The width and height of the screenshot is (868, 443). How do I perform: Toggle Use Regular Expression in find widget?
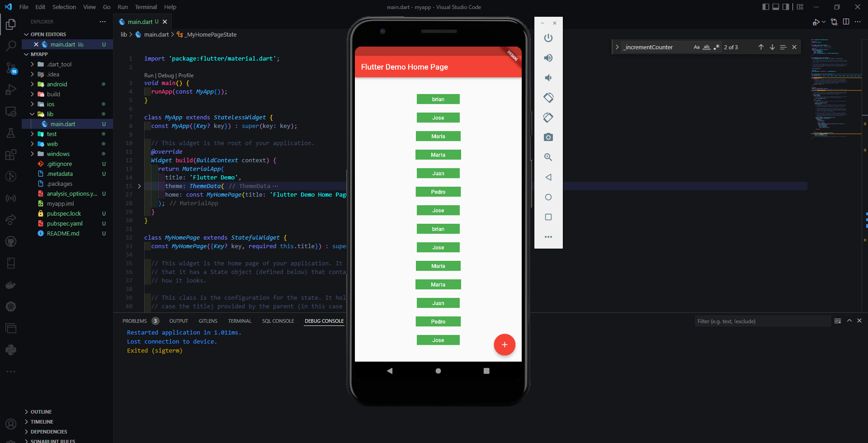(x=717, y=47)
